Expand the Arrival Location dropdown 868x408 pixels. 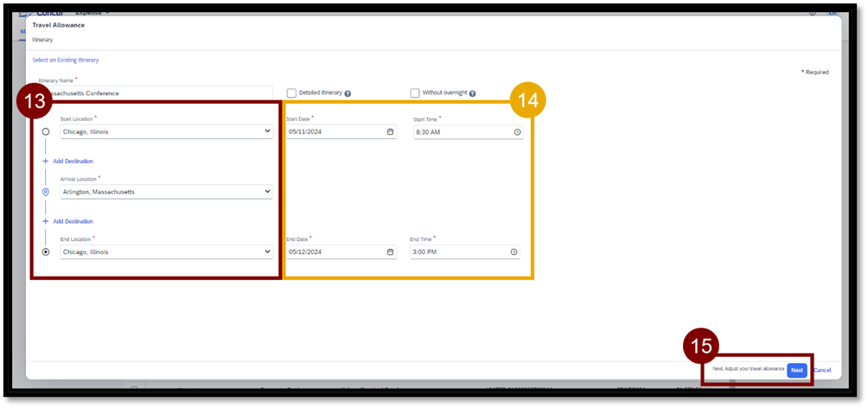(267, 192)
